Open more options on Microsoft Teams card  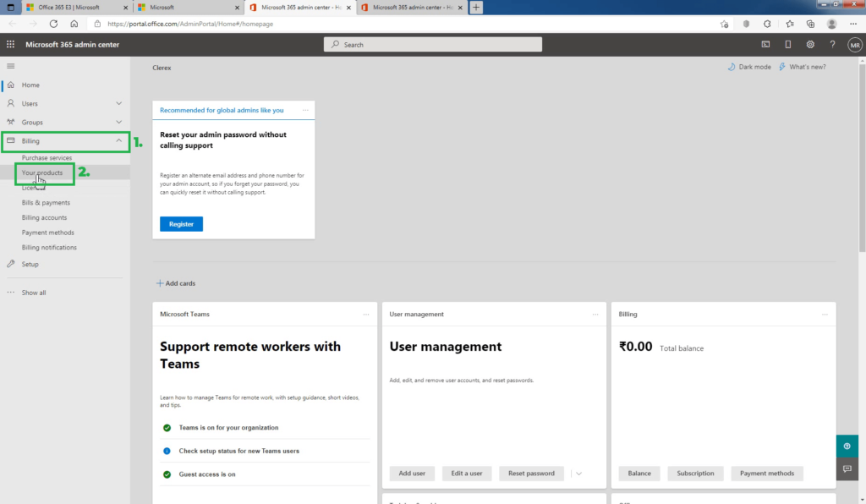[366, 314]
